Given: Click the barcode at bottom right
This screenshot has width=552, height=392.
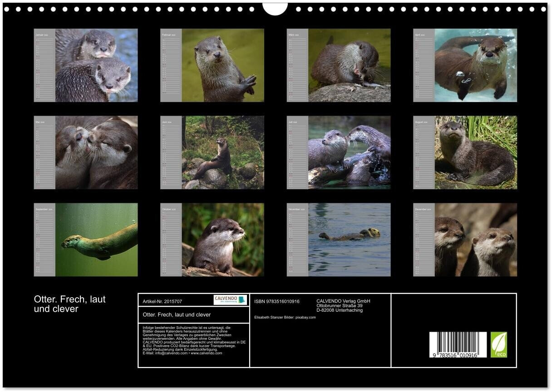Looking at the screenshot, I should [x=458, y=345].
